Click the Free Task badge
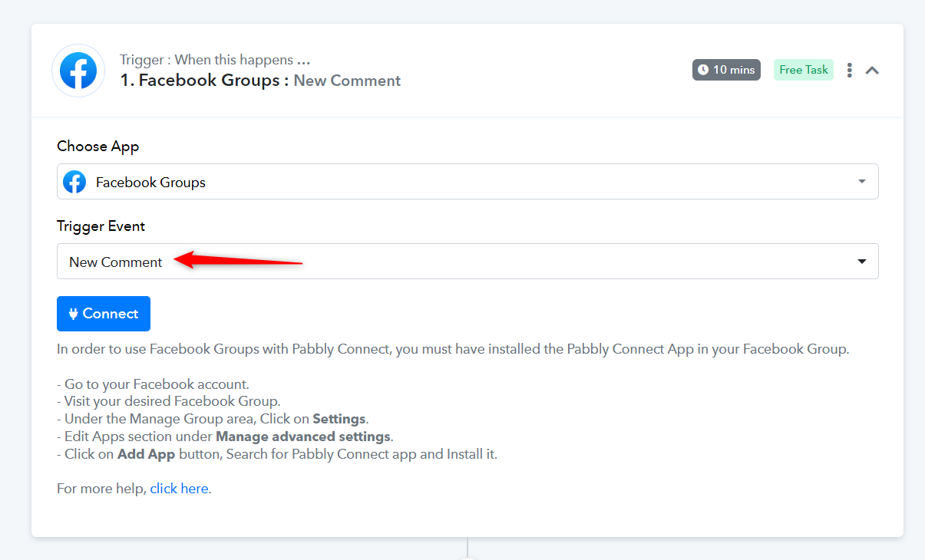Screen dimensions: 925x560 point(803,70)
